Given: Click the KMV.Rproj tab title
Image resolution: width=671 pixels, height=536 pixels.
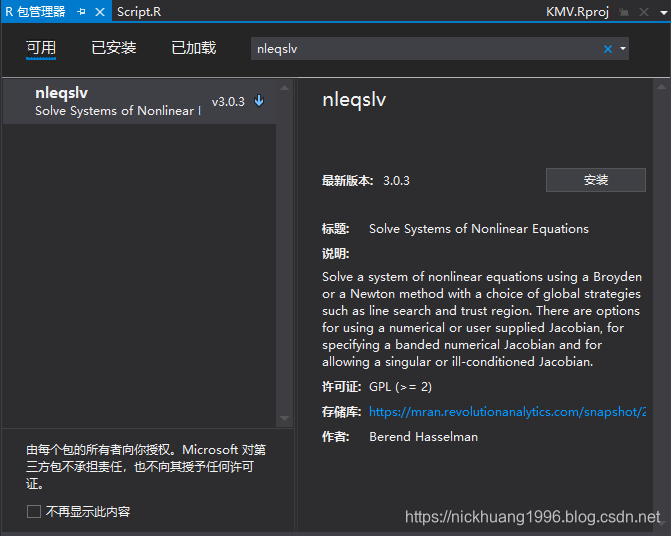Looking at the screenshot, I should point(577,12).
